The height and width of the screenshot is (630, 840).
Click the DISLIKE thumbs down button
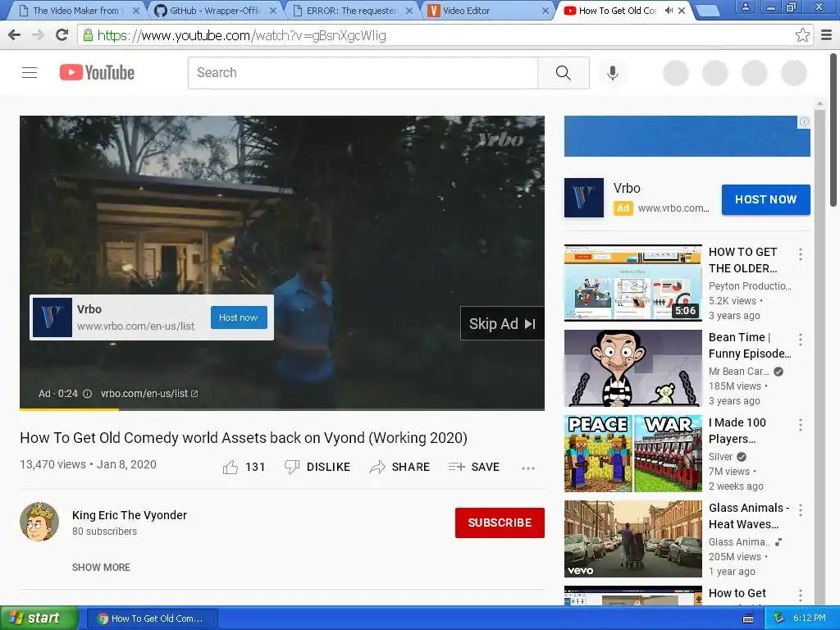tap(317, 467)
